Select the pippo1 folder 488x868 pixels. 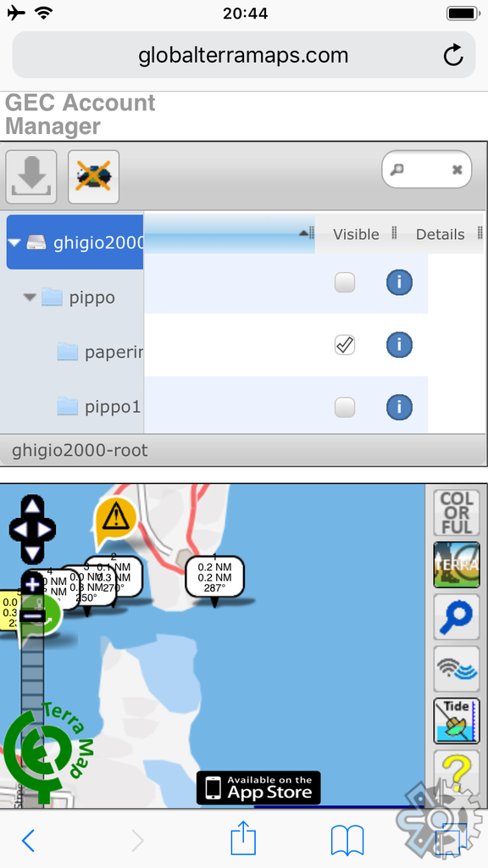(100, 407)
